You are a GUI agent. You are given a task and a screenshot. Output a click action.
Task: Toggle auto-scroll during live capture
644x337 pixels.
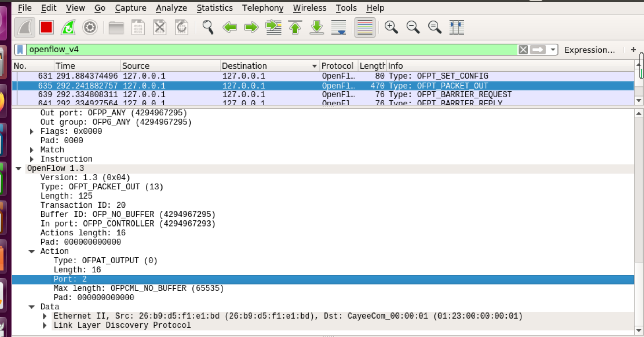click(x=339, y=27)
